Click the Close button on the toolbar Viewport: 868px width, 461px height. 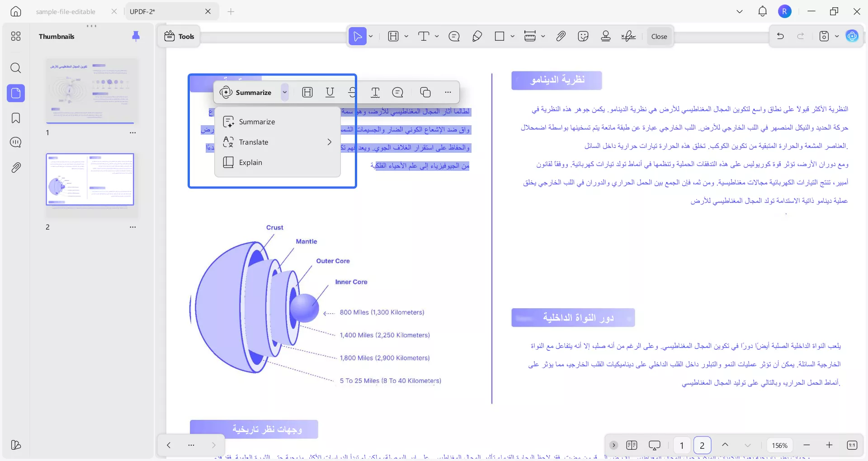click(659, 36)
